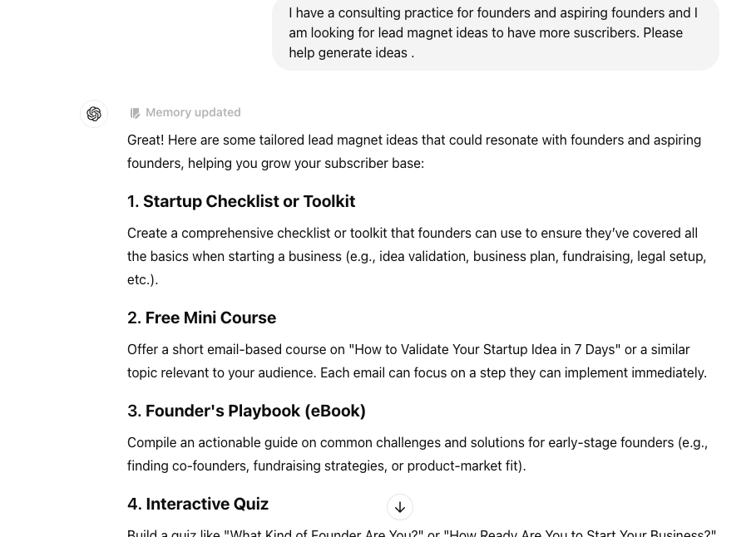Image resolution: width=756 pixels, height=537 pixels.
Task: Click the user's lead magnet message bubble
Action: (495, 33)
